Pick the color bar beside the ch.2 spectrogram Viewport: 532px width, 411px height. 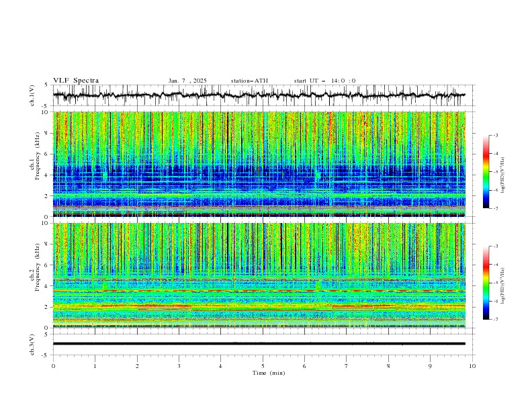486,283
